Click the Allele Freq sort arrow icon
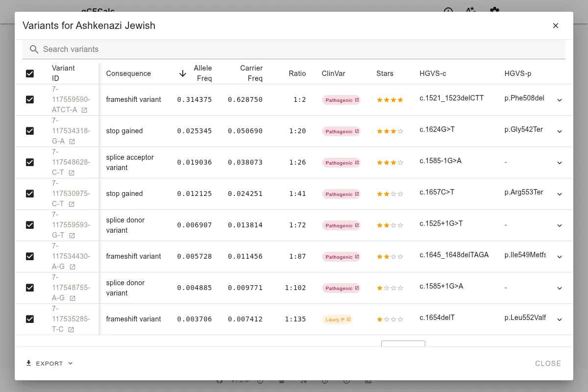The width and height of the screenshot is (588, 392). pos(183,73)
